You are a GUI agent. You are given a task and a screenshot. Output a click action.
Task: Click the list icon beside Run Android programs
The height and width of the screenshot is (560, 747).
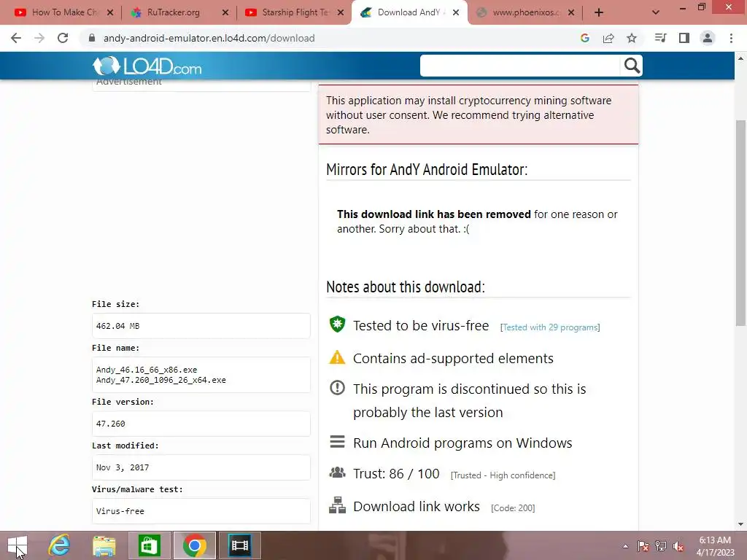click(x=337, y=442)
